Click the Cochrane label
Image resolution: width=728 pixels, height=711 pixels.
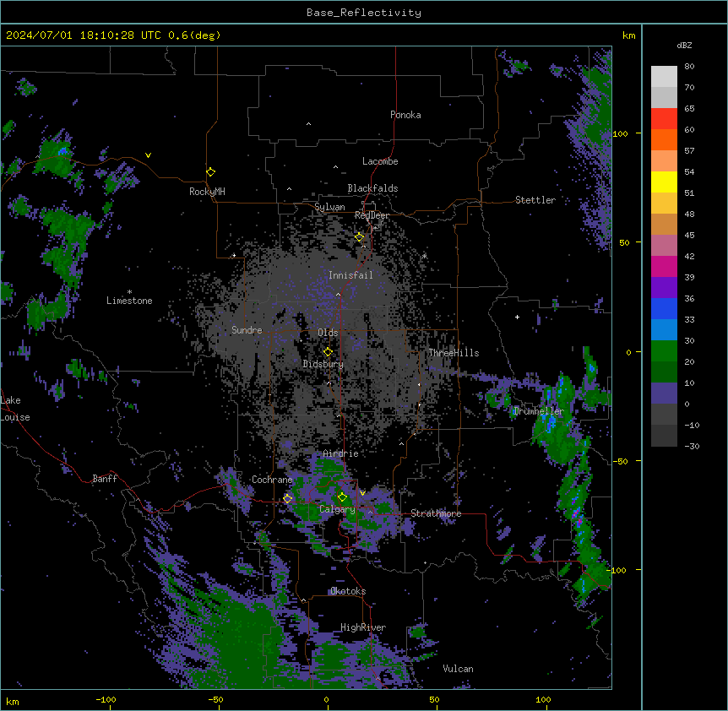tap(272, 480)
